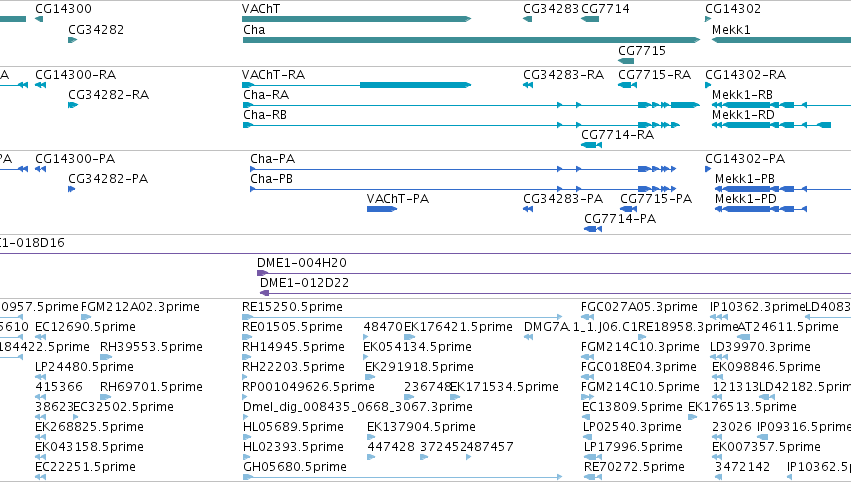
Task: Click the CG34282-PA protein label
Action: pyautogui.click(x=108, y=179)
